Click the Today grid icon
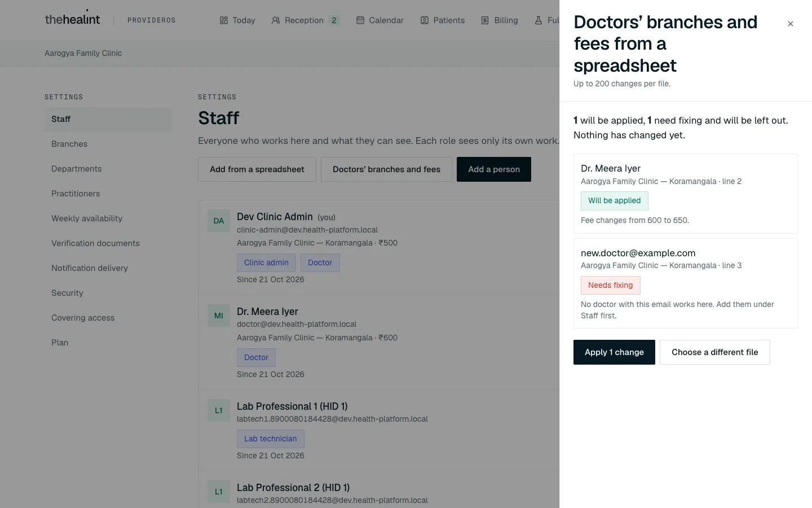This screenshot has width=812, height=508. [x=224, y=20]
